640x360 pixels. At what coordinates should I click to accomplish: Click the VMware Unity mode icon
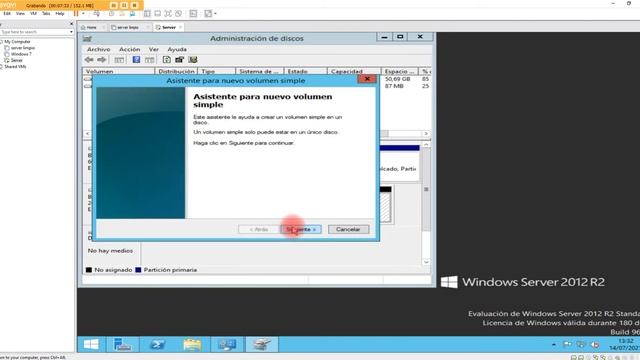(178, 13)
